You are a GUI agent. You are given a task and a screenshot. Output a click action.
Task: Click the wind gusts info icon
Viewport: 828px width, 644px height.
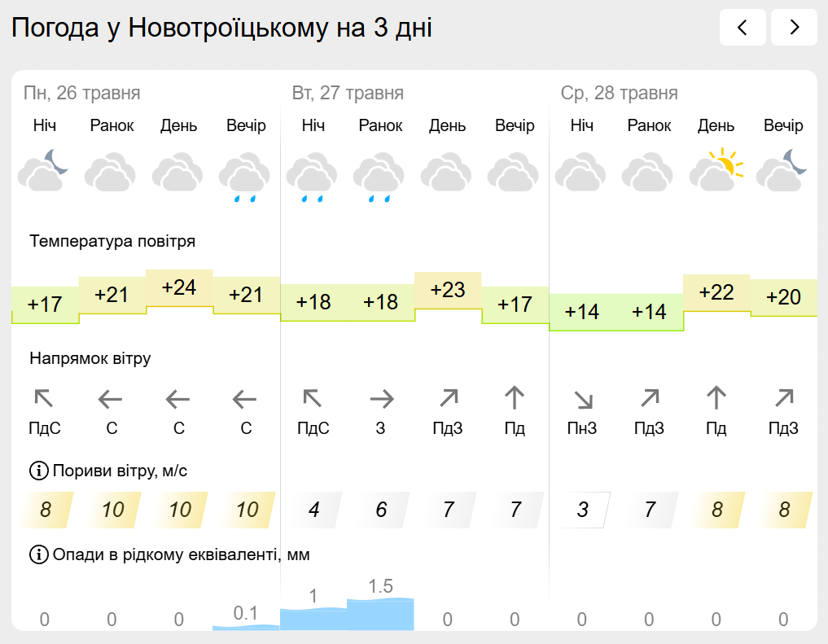coord(38,471)
